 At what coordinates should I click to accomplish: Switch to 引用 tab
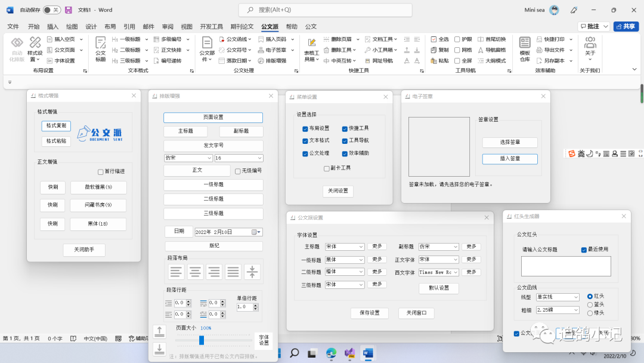(129, 26)
